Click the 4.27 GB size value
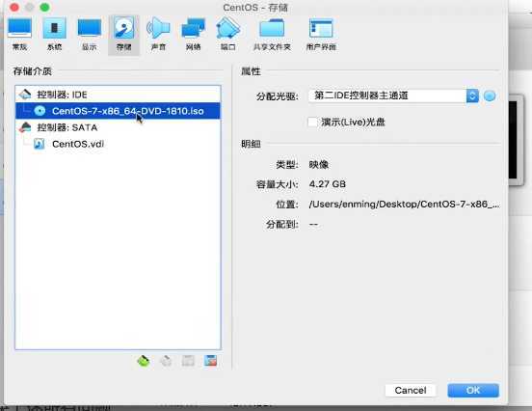The width and height of the screenshot is (532, 411). click(328, 184)
